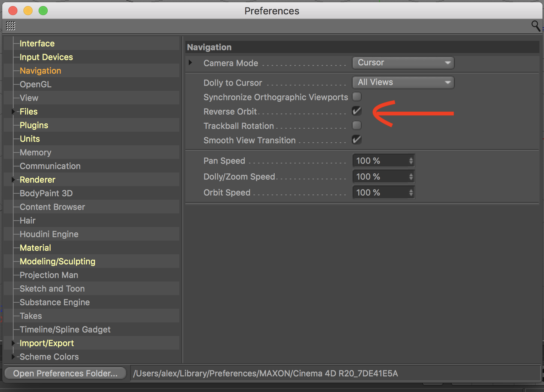Open the Camera Mode dropdown

(x=403, y=63)
